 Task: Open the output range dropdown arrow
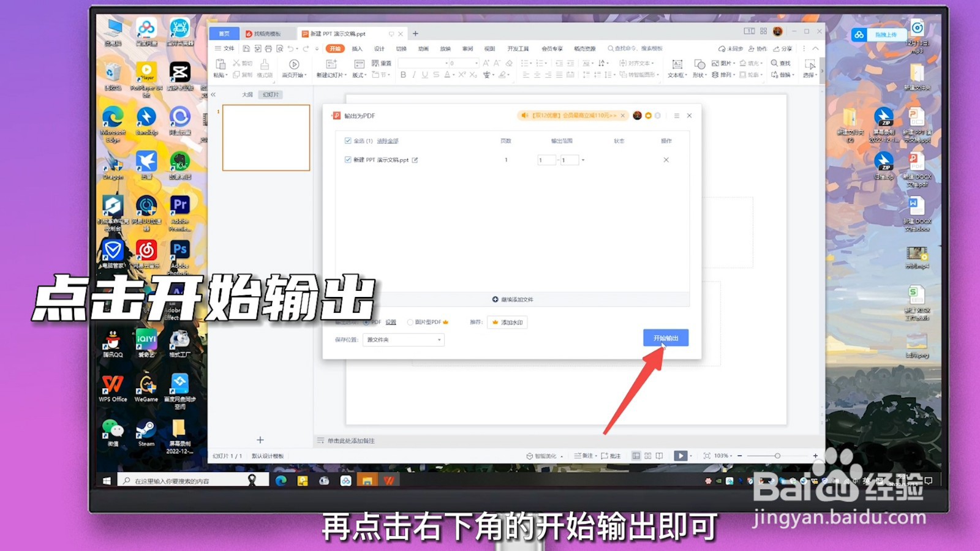[583, 160]
